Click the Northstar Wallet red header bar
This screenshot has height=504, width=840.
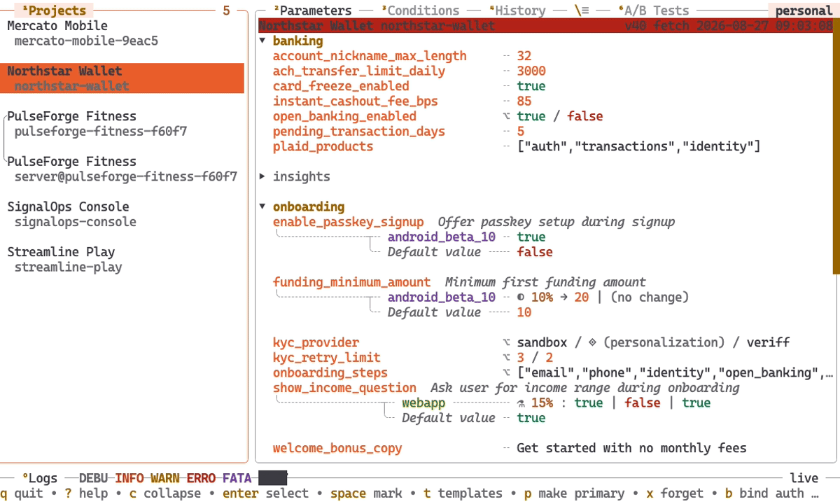click(546, 26)
